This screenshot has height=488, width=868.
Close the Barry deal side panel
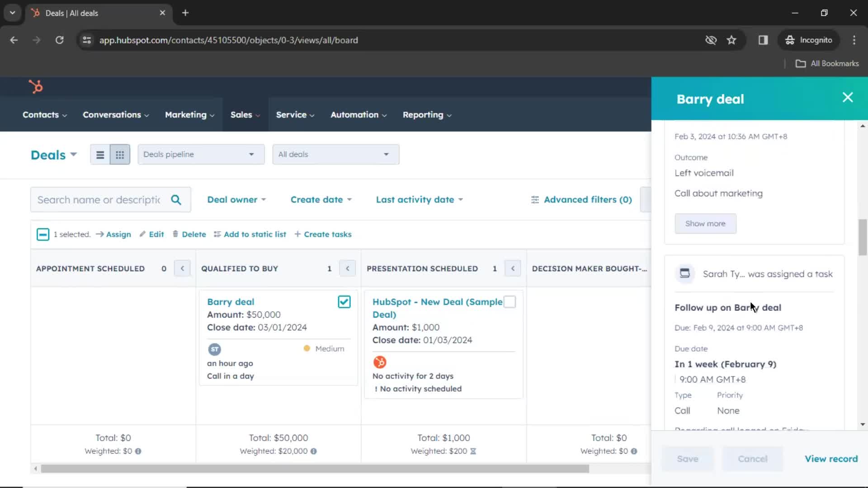tap(848, 98)
